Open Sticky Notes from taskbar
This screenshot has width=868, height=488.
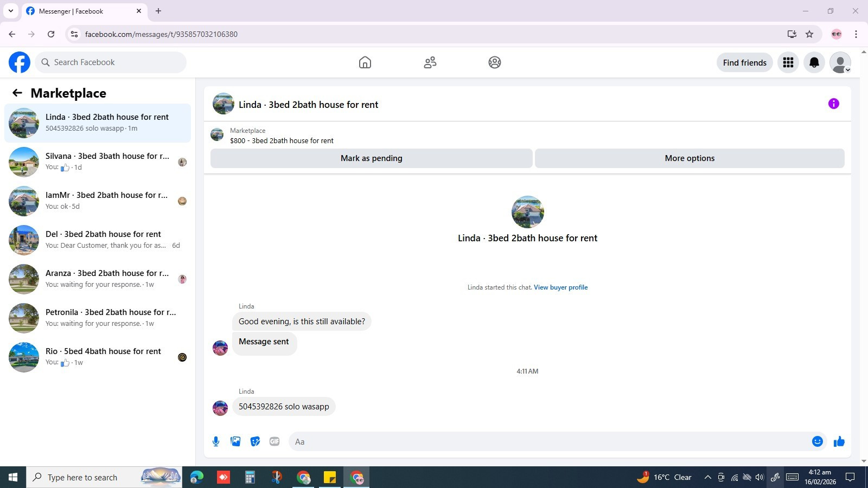pos(330,477)
